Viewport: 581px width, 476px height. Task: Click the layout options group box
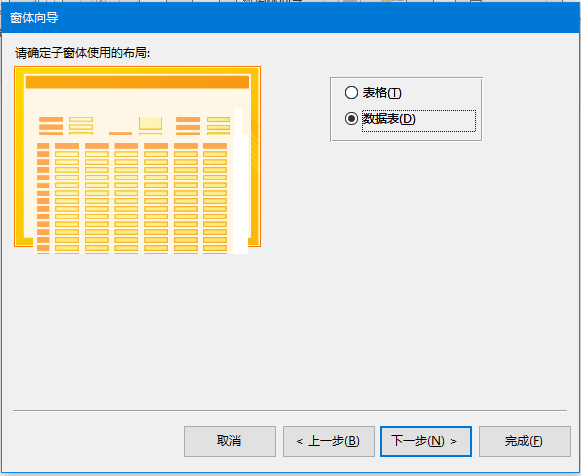[x=406, y=109]
